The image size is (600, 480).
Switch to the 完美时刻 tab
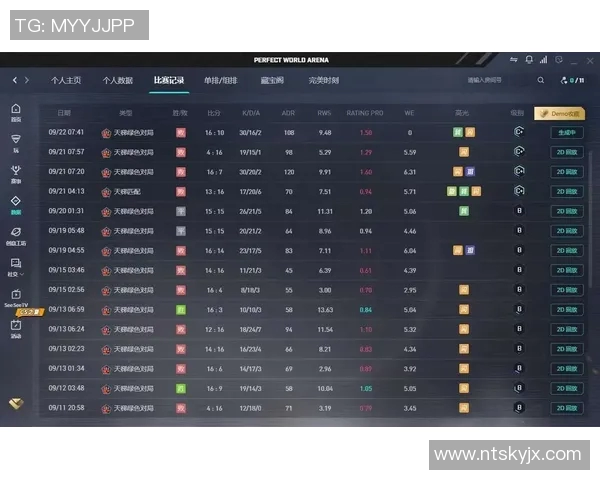point(323,80)
